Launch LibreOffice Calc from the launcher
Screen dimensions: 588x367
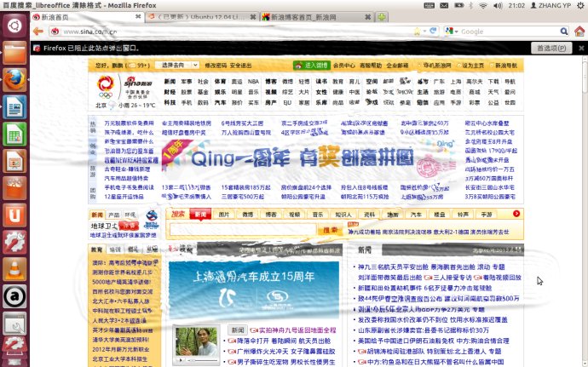14,134
